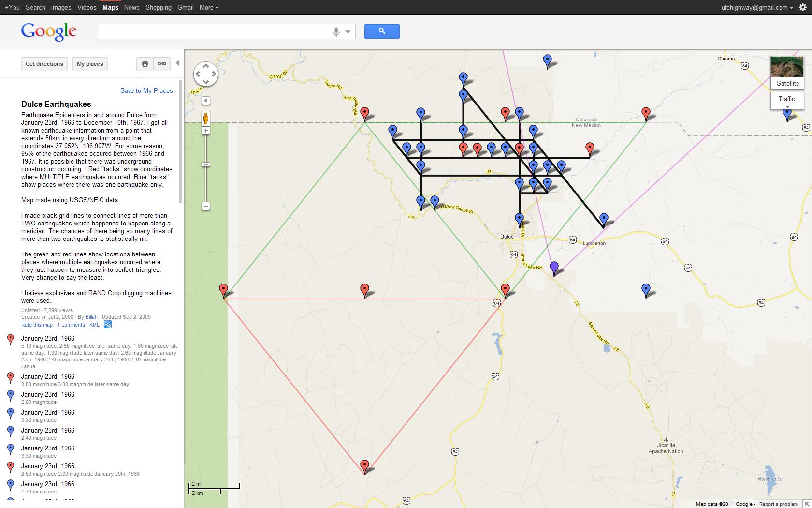Click the map expand arrow at bottom right
This screenshot has height=508, width=812.
click(x=806, y=504)
